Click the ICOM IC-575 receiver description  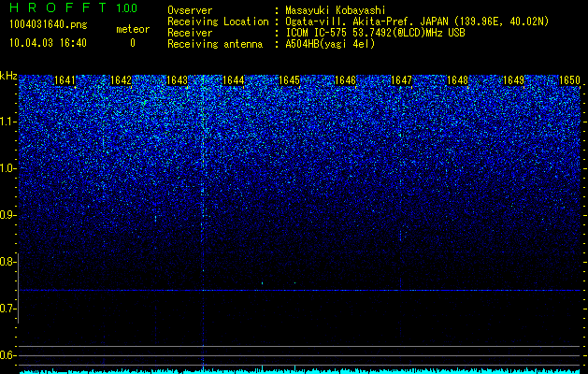pos(375,33)
